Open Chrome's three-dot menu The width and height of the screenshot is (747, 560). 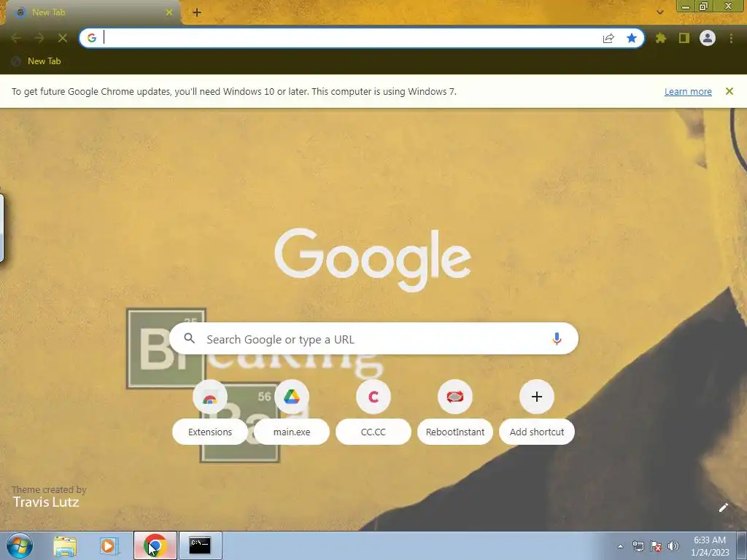click(x=731, y=38)
